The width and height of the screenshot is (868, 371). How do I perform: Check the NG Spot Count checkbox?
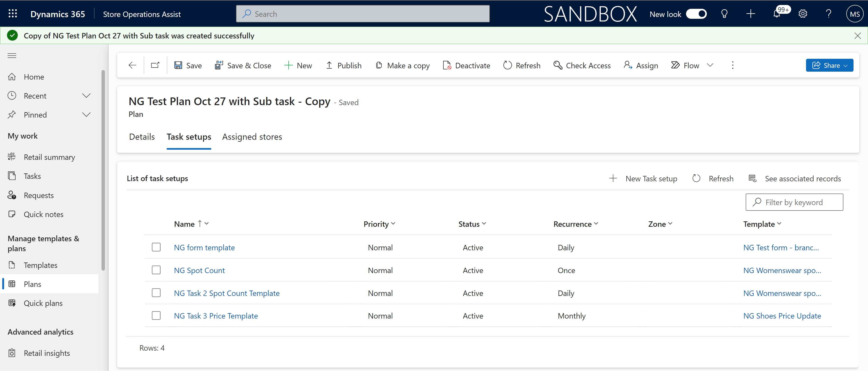156,270
